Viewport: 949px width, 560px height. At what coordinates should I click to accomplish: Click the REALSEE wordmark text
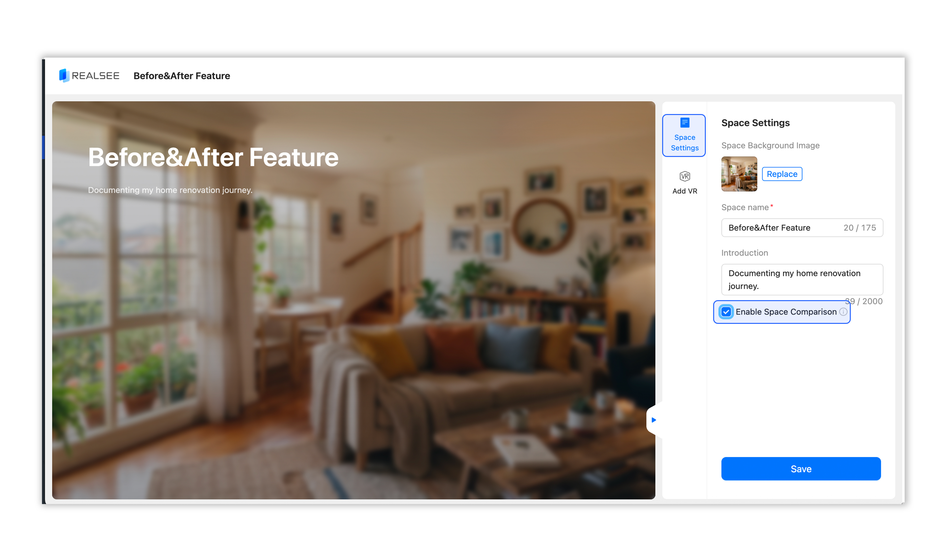click(96, 76)
